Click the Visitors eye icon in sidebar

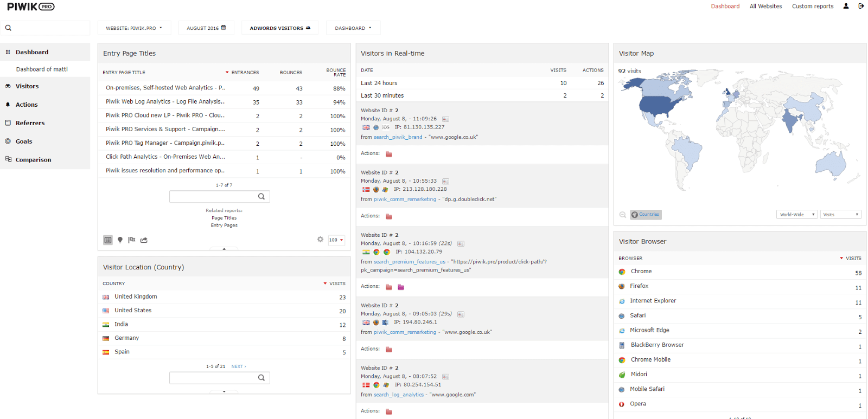[8, 86]
